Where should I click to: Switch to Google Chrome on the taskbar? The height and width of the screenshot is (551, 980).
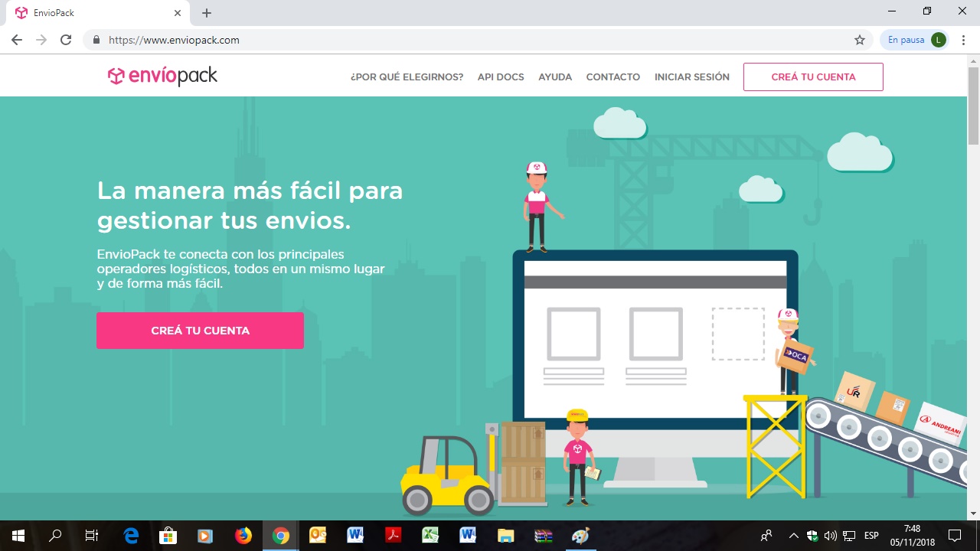coord(280,536)
